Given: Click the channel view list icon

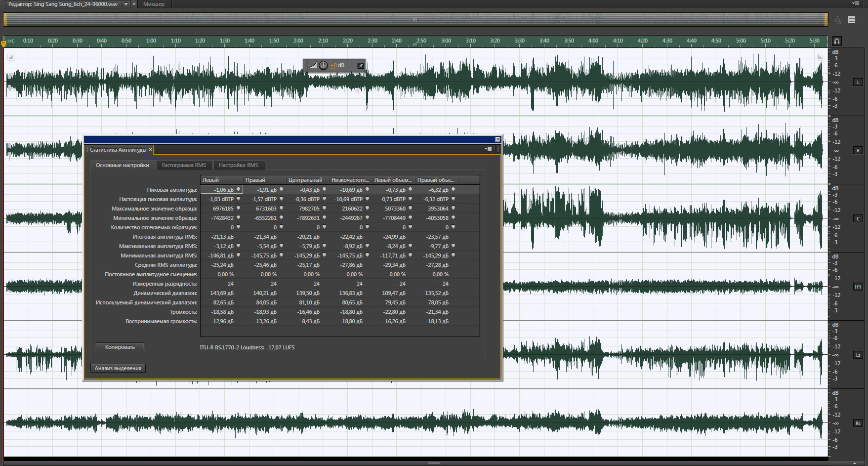Looking at the screenshot, I should [x=852, y=20].
